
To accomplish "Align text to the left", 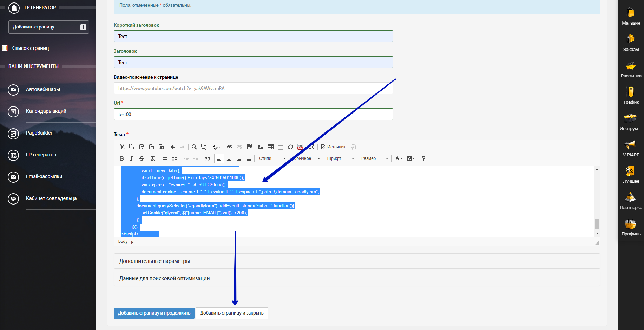I will click(219, 158).
